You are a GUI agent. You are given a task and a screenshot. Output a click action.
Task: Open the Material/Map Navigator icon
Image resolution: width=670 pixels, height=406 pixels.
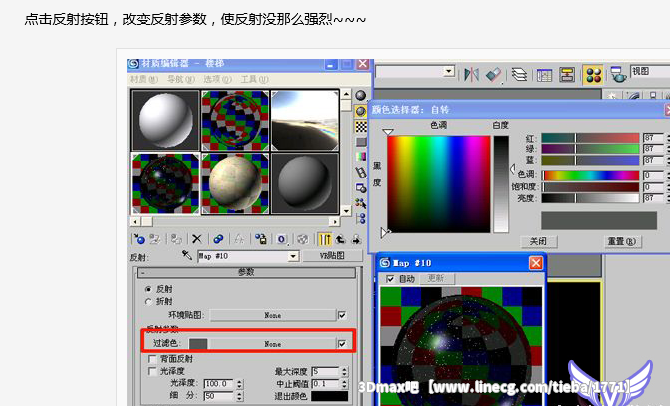[361, 218]
